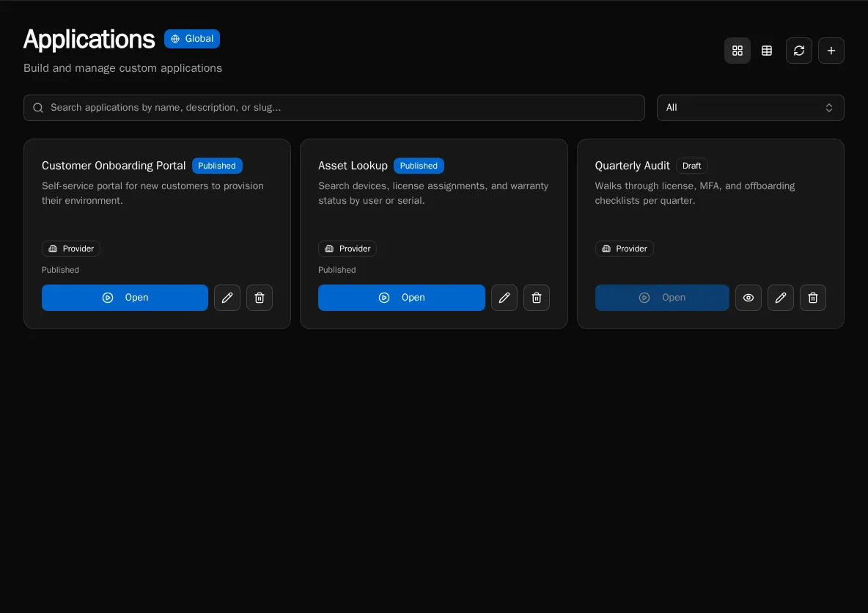Image resolution: width=868 pixels, height=613 pixels.
Task: Click the Provider tag on Asset Lookup
Action: (347, 249)
